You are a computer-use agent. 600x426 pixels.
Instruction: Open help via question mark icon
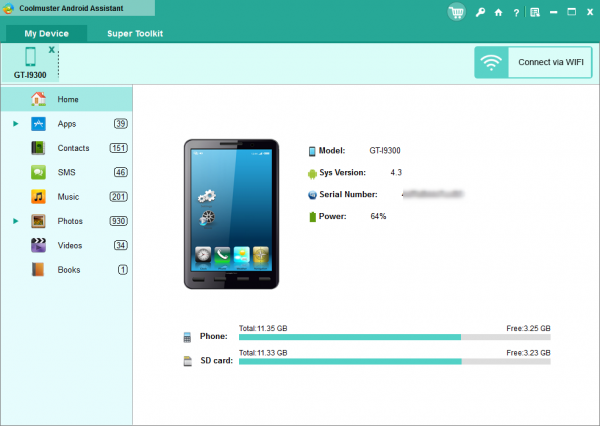pyautogui.click(x=515, y=13)
